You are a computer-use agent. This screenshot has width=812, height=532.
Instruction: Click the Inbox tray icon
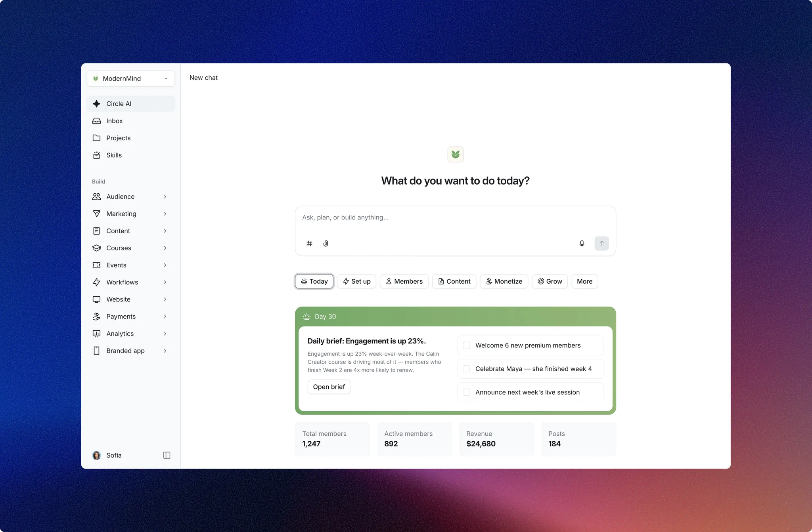point(96,121)
